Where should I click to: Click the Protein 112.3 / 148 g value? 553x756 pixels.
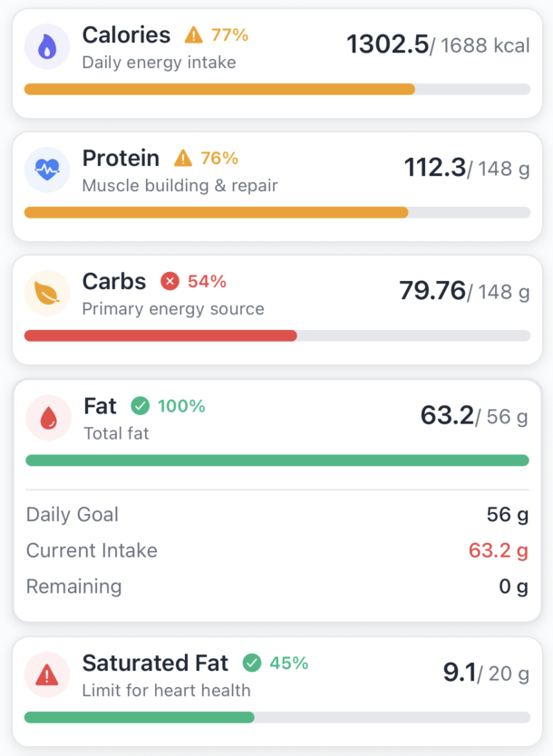click(x=467, y=169)
